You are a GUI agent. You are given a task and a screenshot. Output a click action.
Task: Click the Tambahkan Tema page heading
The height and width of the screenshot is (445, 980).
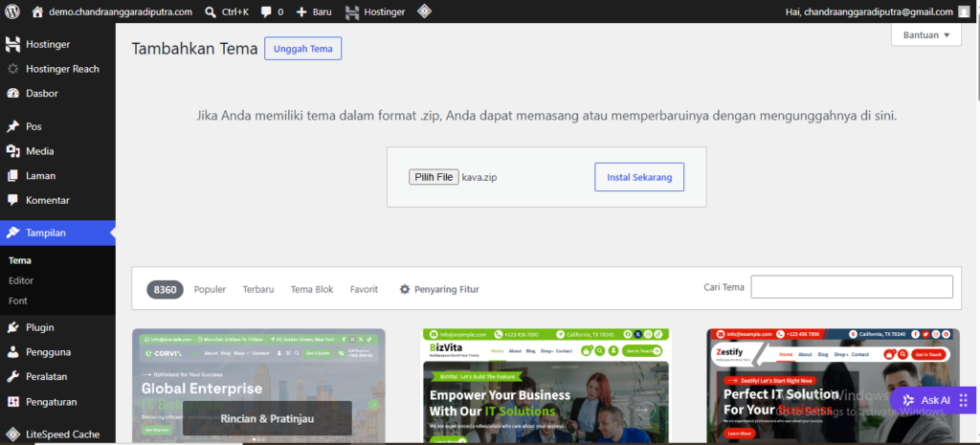coord(194,49)
